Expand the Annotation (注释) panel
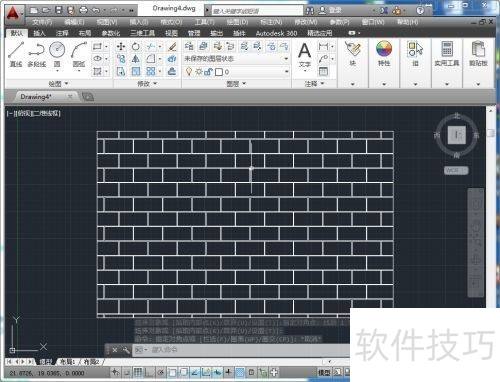This screenshot has width=500, height=382. [314, 84]
